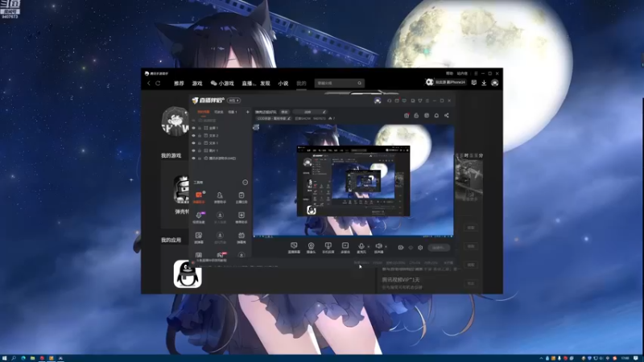Viewport: 644px width, 362px height.
Task: Open the download manager arrow icon
Action: [x=485, y=83]
